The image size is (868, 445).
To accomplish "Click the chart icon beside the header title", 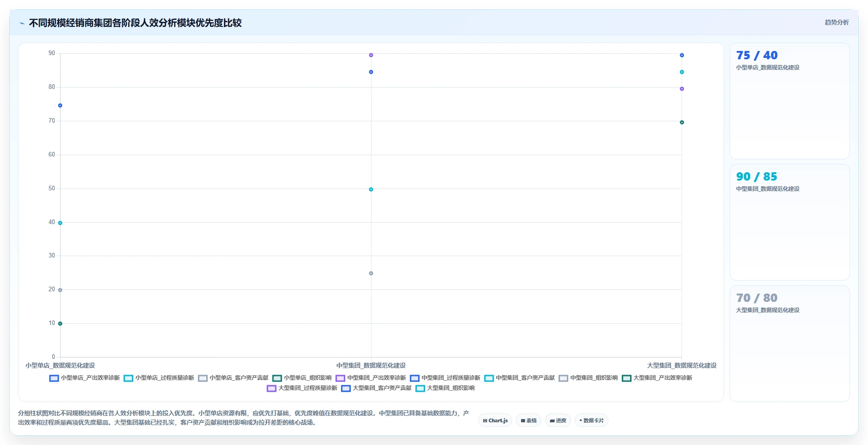I will [22, 23].
